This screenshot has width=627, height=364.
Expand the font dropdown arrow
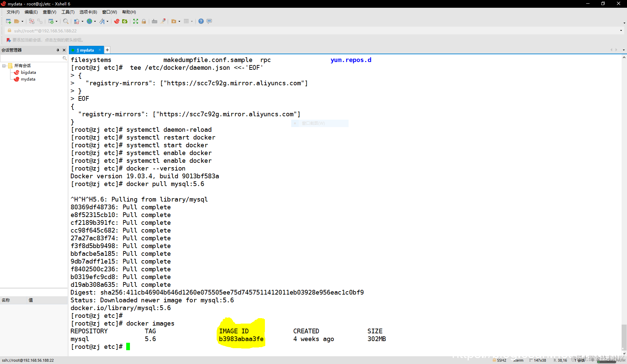point(107,21)
